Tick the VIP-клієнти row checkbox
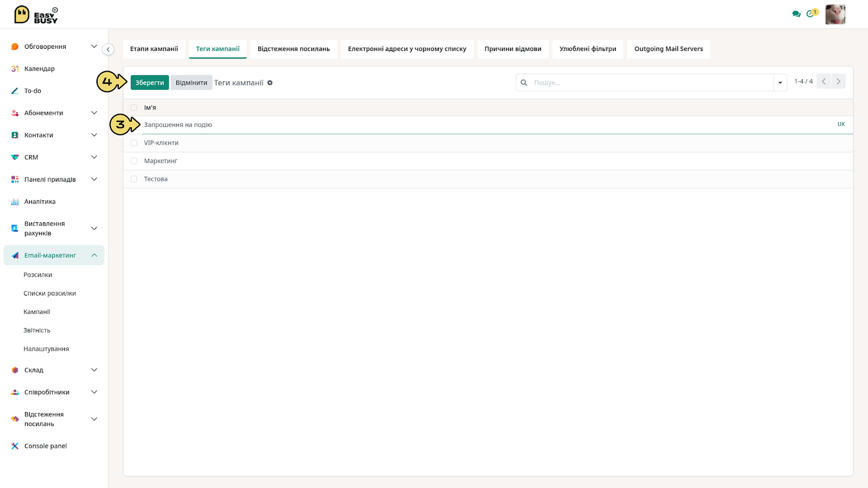Screen dimensions: 868x488 (x=134, y=143)
